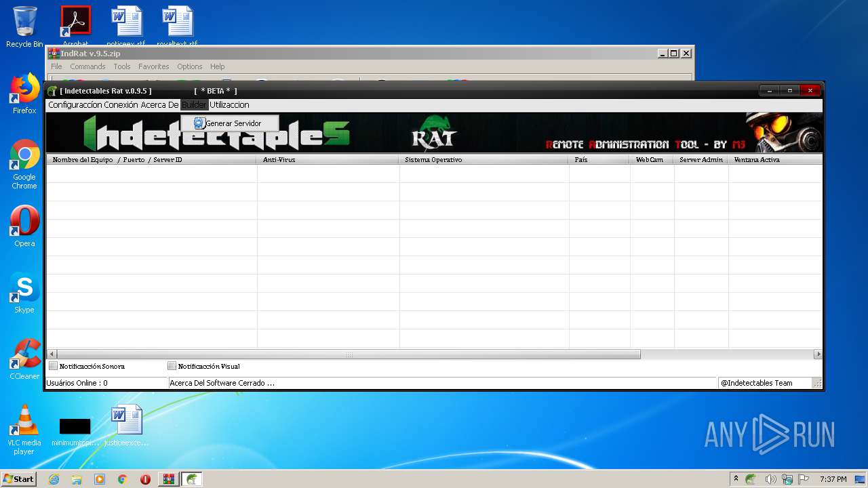
Task: Choose the Generar Servidor menu entry
Action: coord(230,123)
